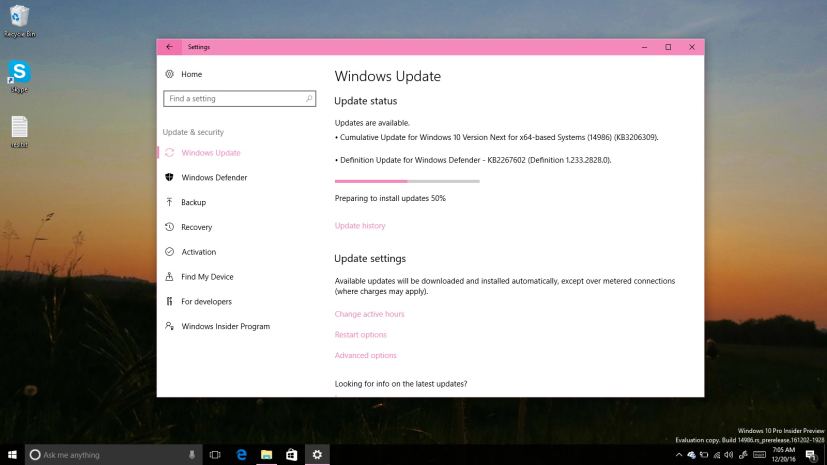Open the text file on the desktop
827x465 pixels.
pos(20,132)
